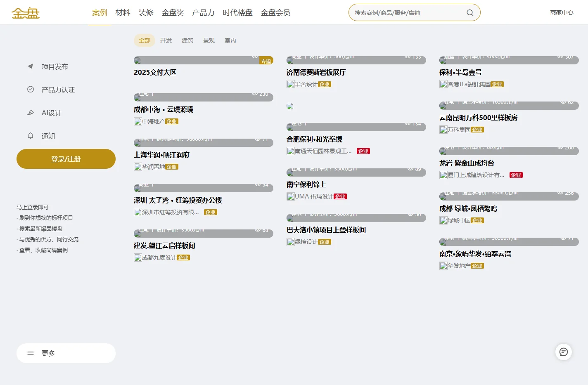Open the 南京•象屿华发•铂萃云湾 case
The height and width of the screenshot is (385, 588).
[x=475, y=254]
